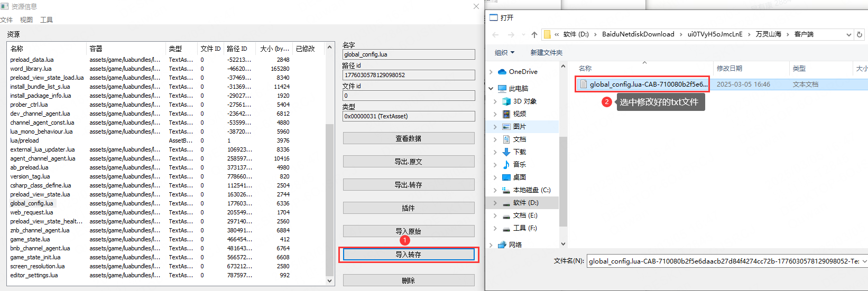Screen dimensions: 868x291
Task: Click the 类型 field showing TextAsset
Action: coord(409,116)
